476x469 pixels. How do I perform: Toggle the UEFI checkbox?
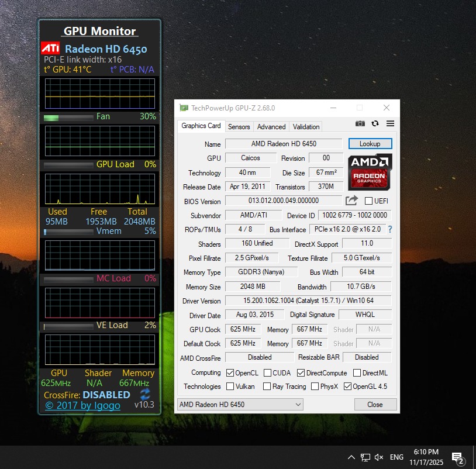(368, 201)
